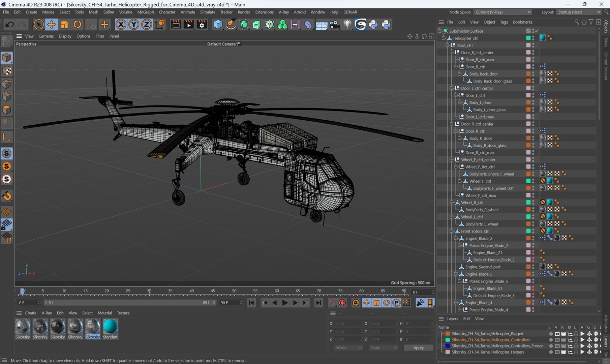Click Apply coordinates button

coord(418,347)
